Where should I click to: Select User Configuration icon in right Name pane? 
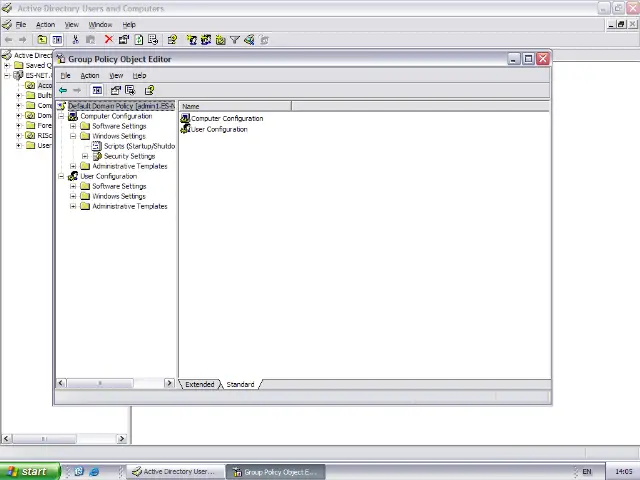(x=185, y=129)
